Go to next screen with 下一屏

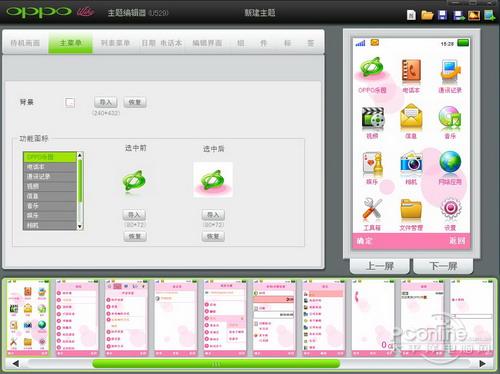[x=443, y=266]
